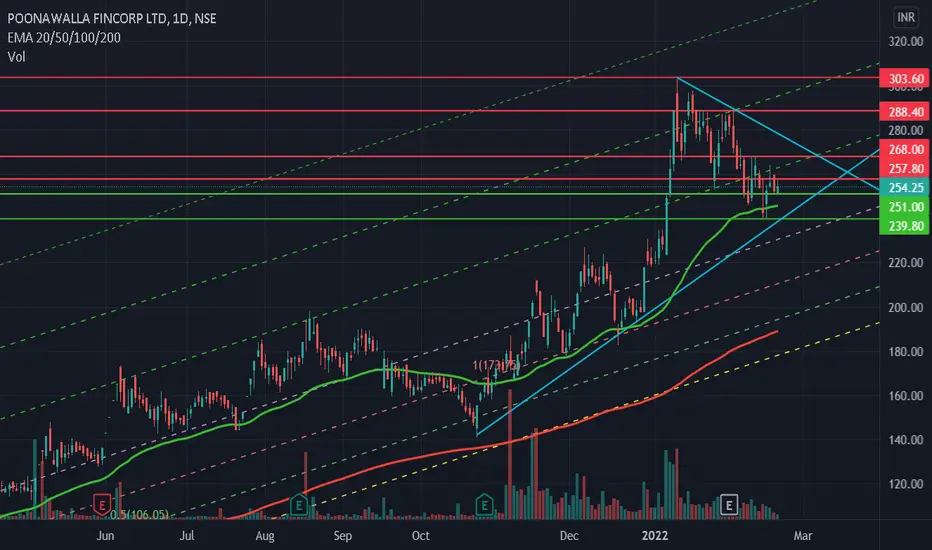Click the 251.00 green price label
The width and height of the screenshot is (932, 550).
(x=905, y=207)
